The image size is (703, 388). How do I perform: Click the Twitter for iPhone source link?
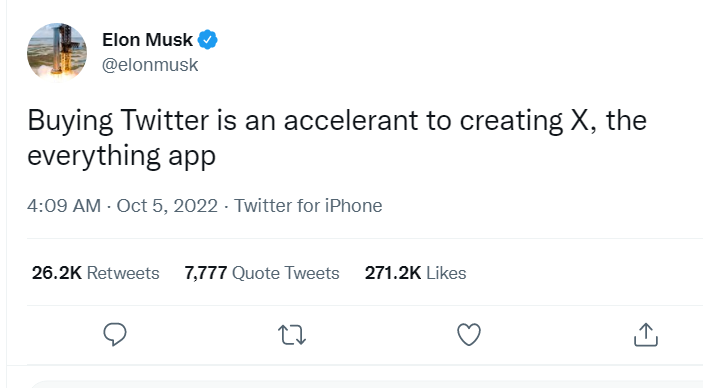coord(308,206)
